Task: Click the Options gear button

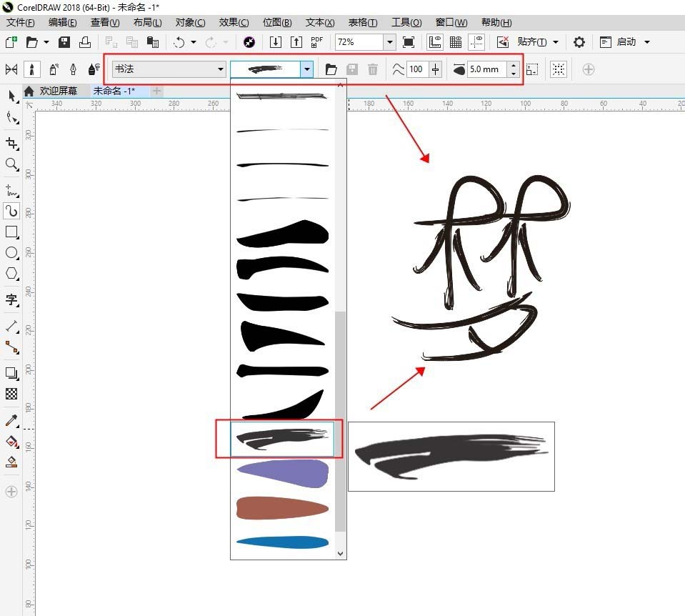Action: coord(579,41)
